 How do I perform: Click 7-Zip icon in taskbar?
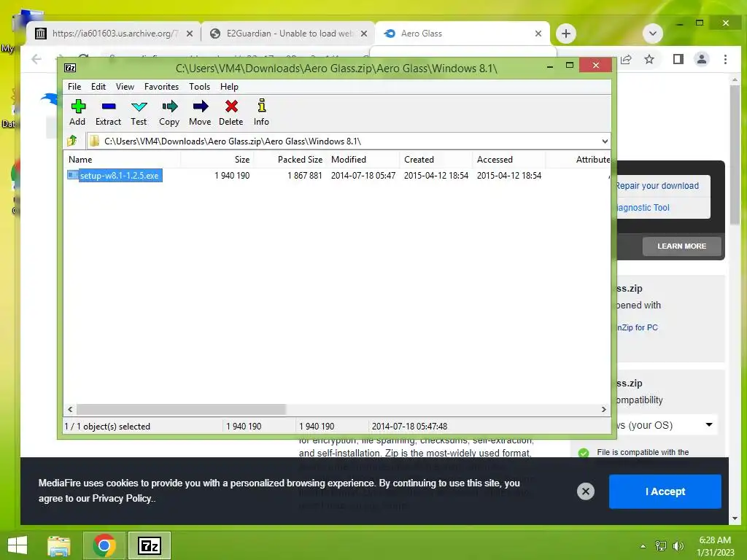click(x=149, y=545)
